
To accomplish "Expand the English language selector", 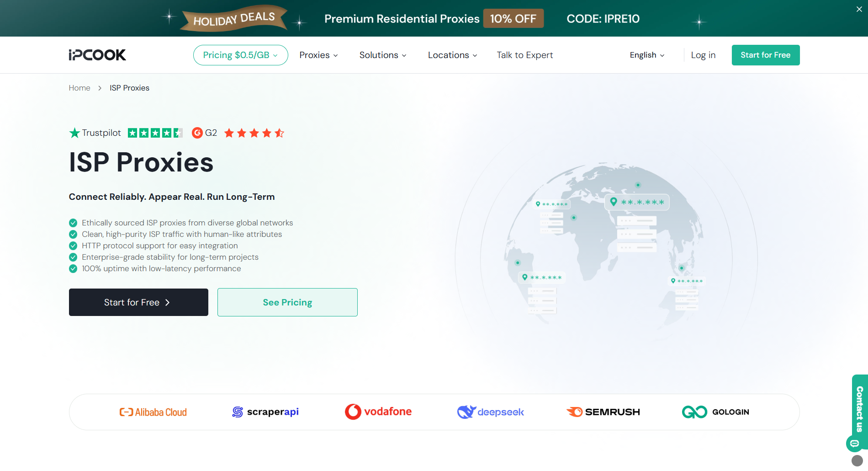I will point(647,55).
